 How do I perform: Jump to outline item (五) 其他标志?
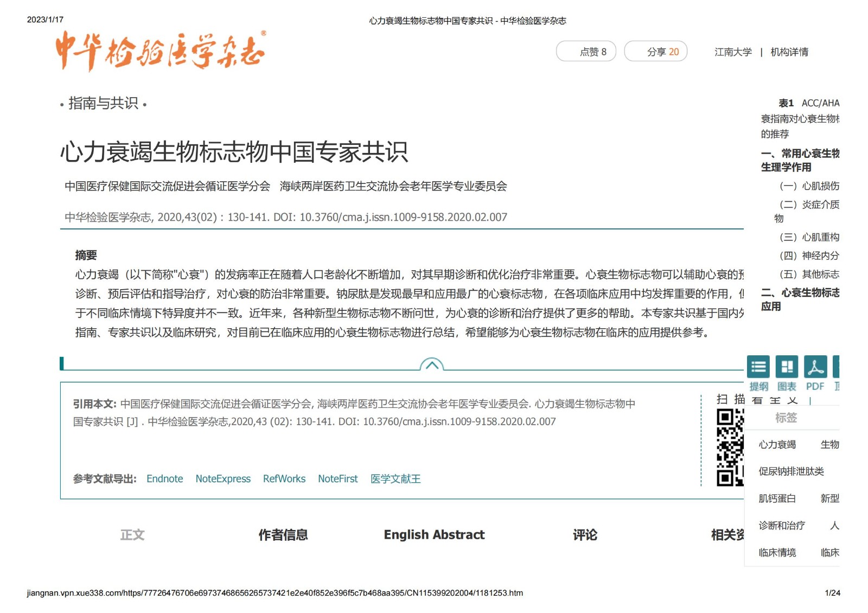click(x=809, y=274)
